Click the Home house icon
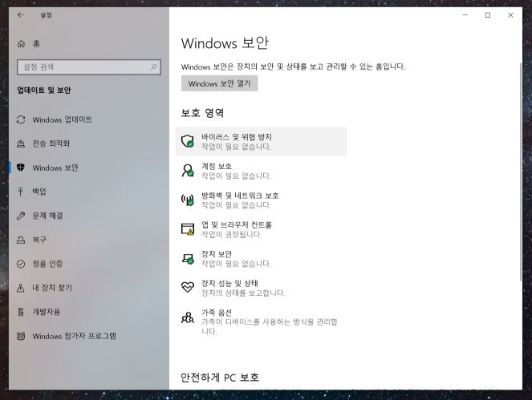The width and height of the screenshot is (532, 400). pos(21,43)
